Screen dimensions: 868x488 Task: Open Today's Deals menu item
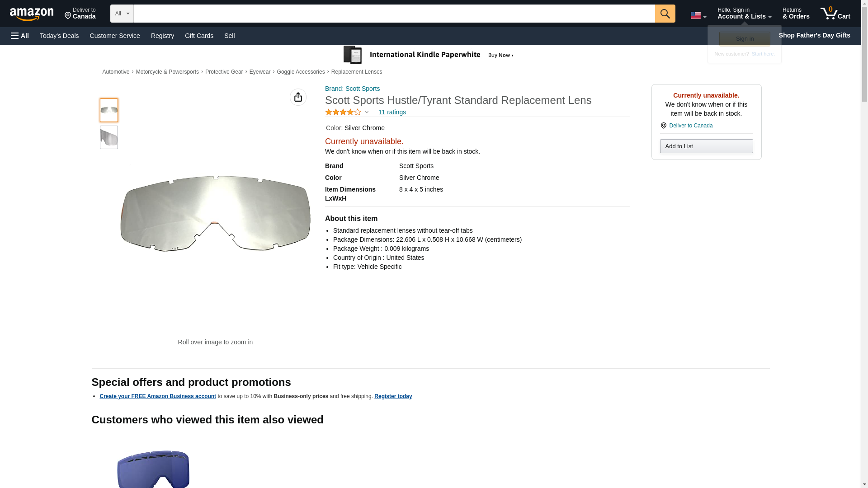click(x=59, y=36)
